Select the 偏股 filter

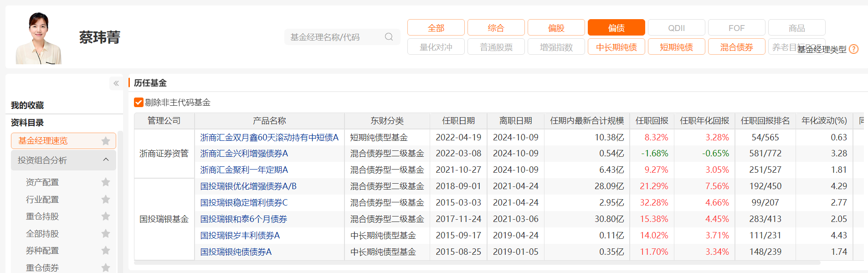pos(556,27)
